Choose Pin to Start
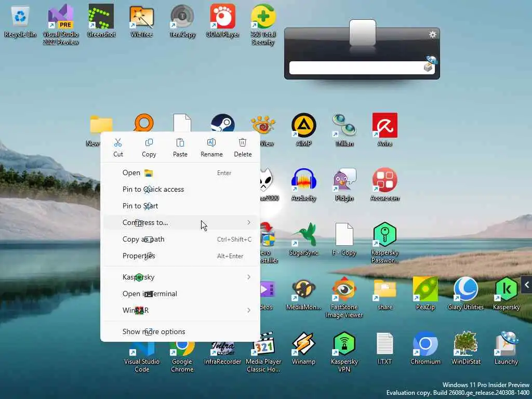 pyautogui.click(x=180, y=206)
